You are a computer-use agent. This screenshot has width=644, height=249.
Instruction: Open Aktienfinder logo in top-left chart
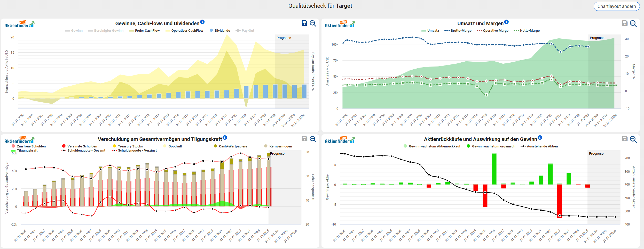click(19, 24)
